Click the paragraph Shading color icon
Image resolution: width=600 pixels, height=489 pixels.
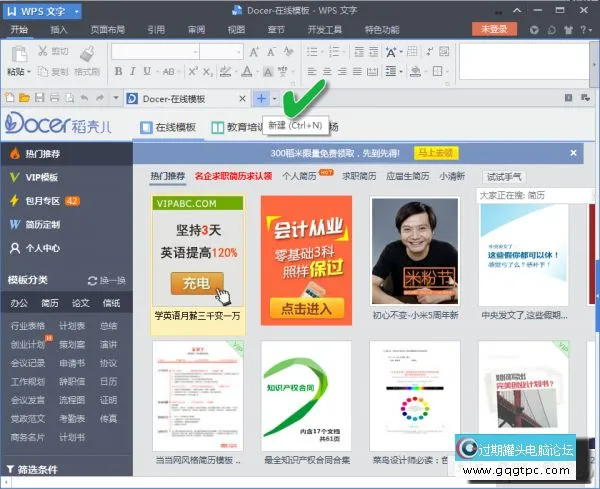(415, 72)
